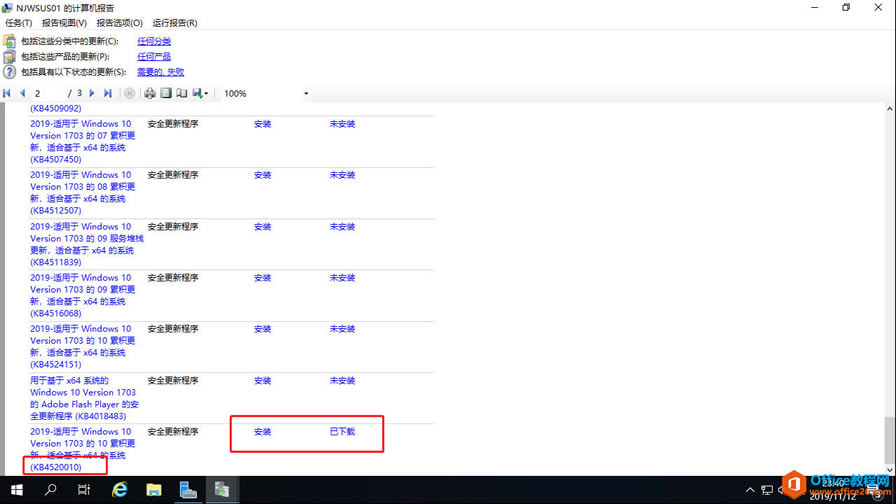Viewport: 896px width, 504px height.
Task: Click the status question mark icon
Action: [9, 72]
